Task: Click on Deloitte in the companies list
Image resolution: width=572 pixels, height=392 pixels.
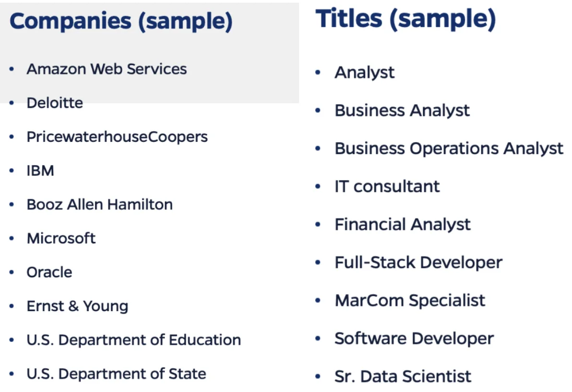Action: [55, 103]
